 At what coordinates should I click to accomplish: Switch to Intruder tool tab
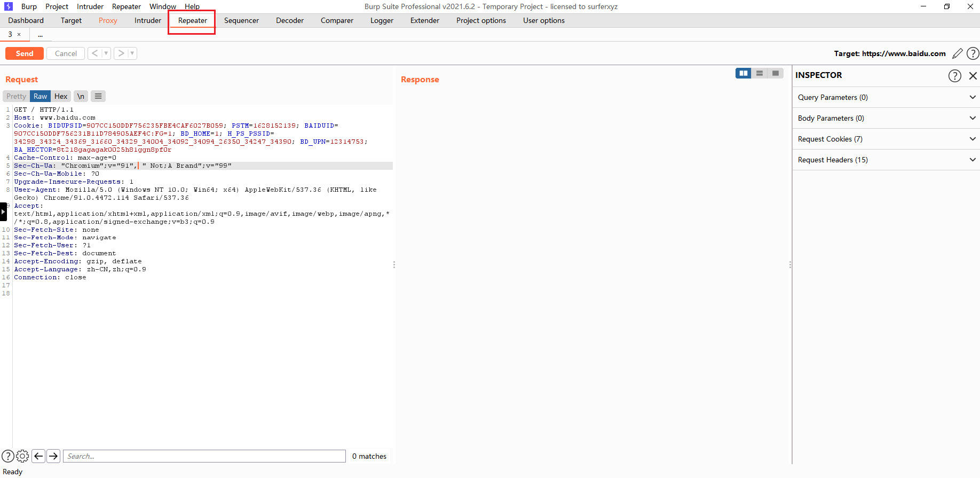pos(148,20)
